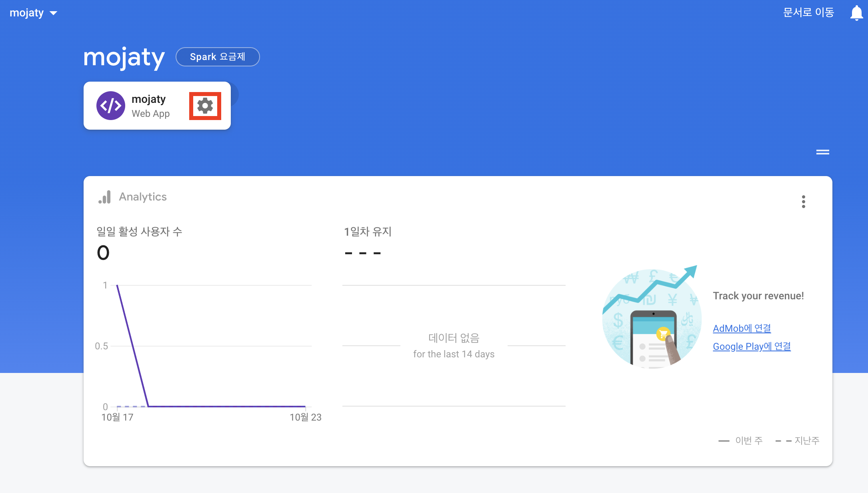Click the 1일차 유지 retention metric label
The width and height of the screenshot is (868, 493).
368,231
